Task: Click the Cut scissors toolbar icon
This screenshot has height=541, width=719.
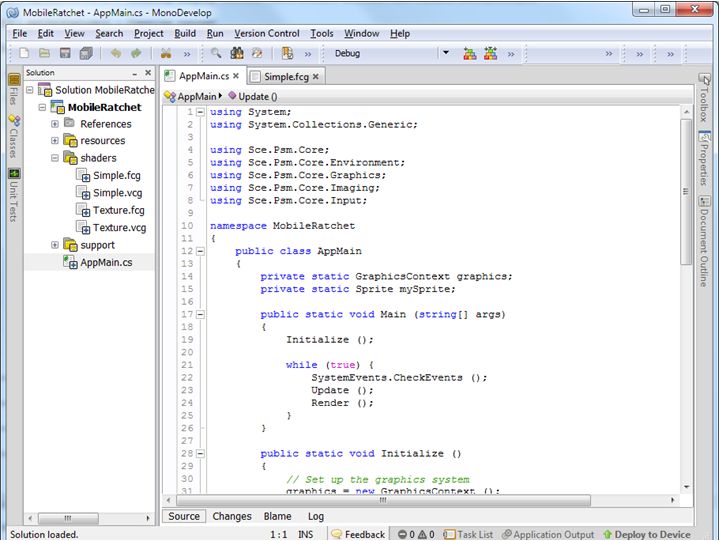Action: click(166, 53)
